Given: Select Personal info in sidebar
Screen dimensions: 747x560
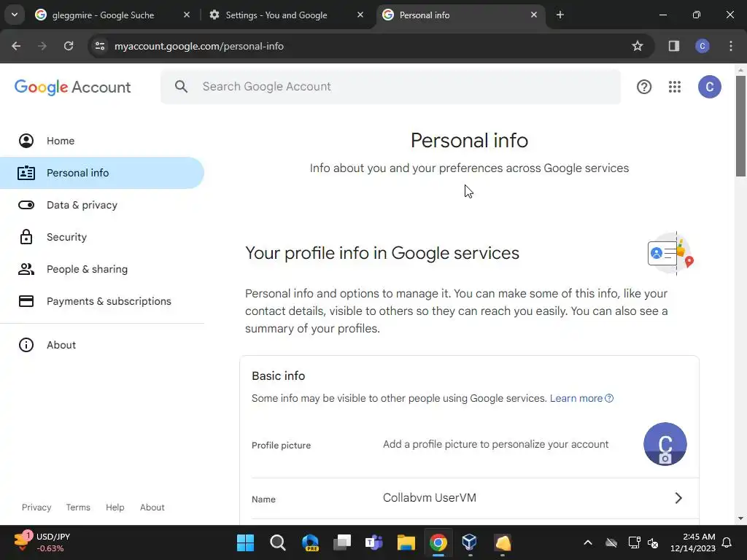Looking at the screenshot, I should pyautogui.click(x=102, y=173).
